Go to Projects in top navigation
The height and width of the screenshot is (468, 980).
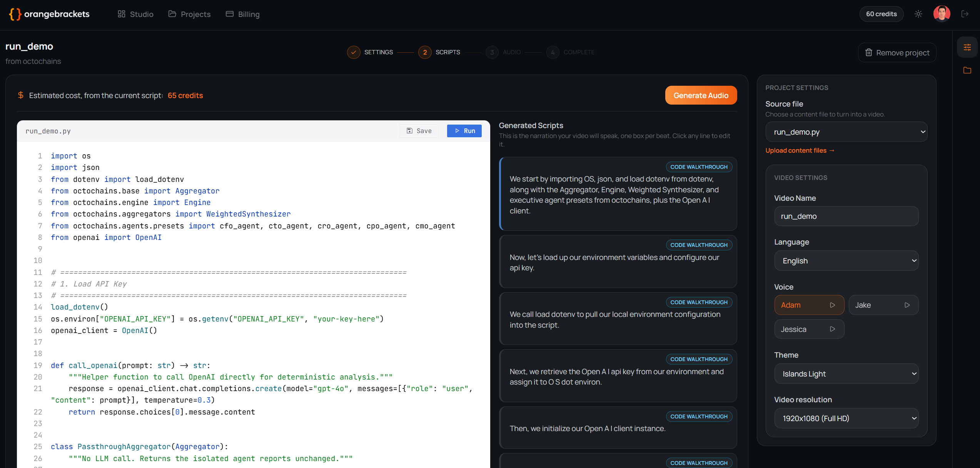[189, 14]
